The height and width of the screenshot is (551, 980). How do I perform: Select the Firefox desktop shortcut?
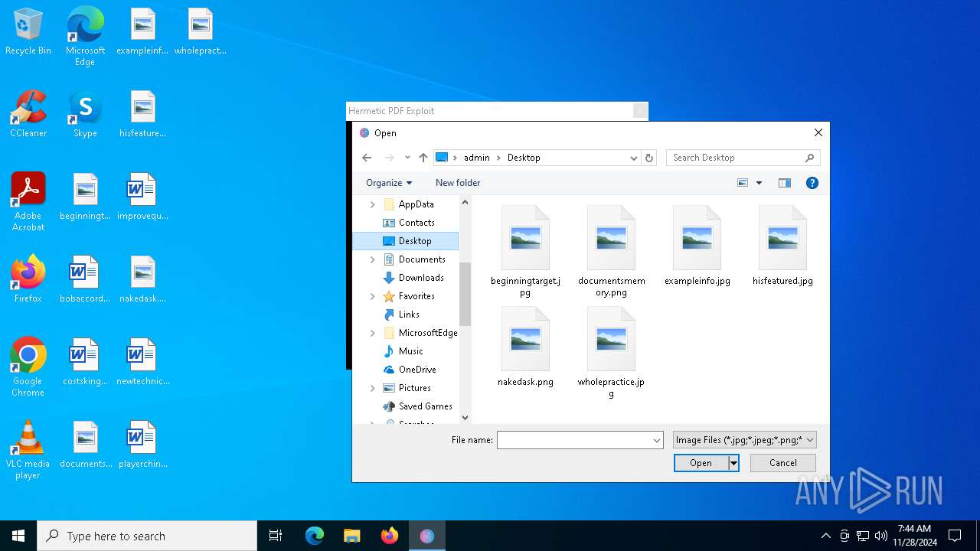tap(28, 279)
